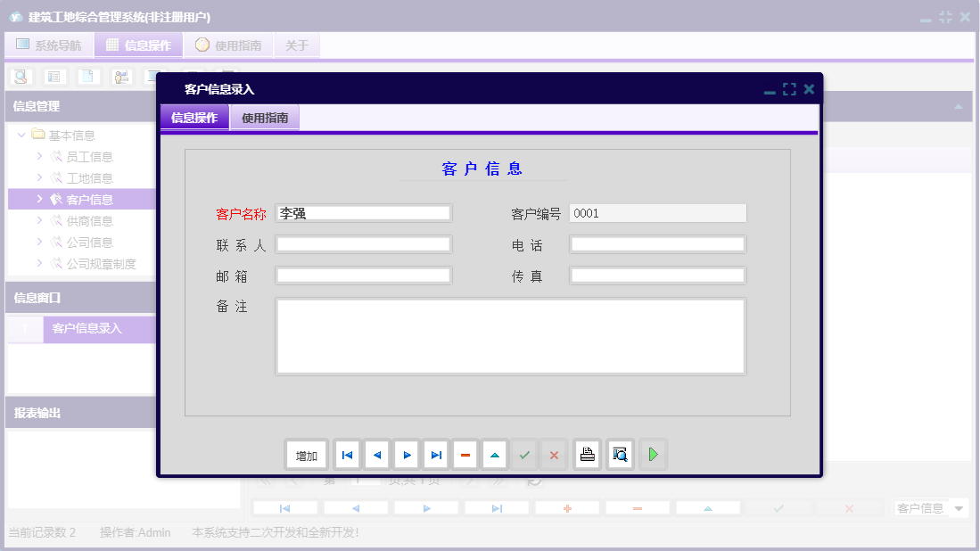Screen dimensions: 980x551
Task: Jump to the last record icon
Action: pyautogui.click(x=435, y=454)
